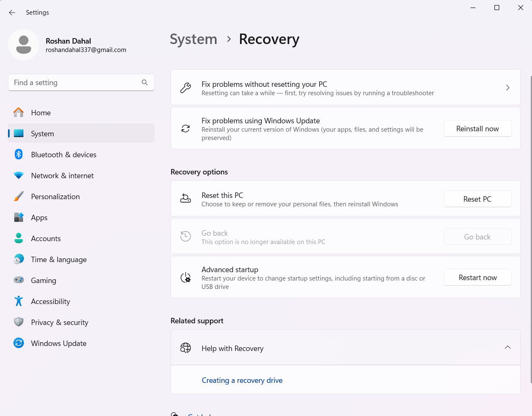Screen dimensions: 532x416
Task: Open Privacy & security shield icon
Action: coord(18,322)
